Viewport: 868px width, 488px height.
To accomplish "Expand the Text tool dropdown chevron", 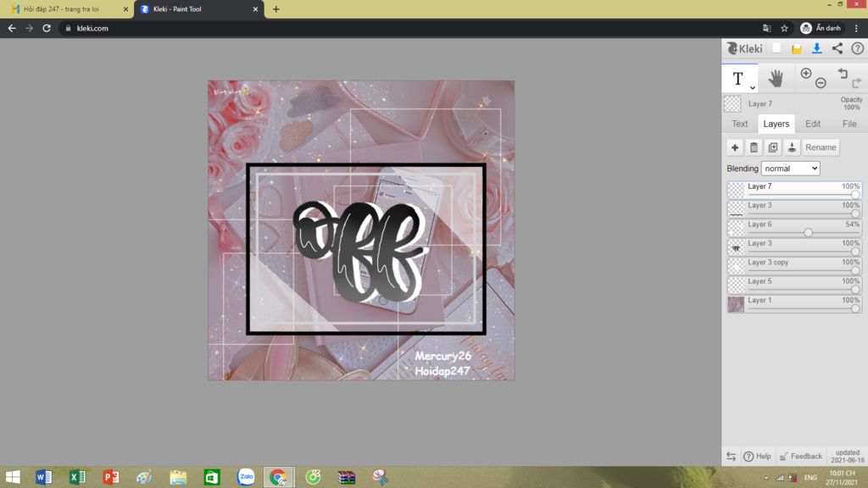I will coord(751,87).
